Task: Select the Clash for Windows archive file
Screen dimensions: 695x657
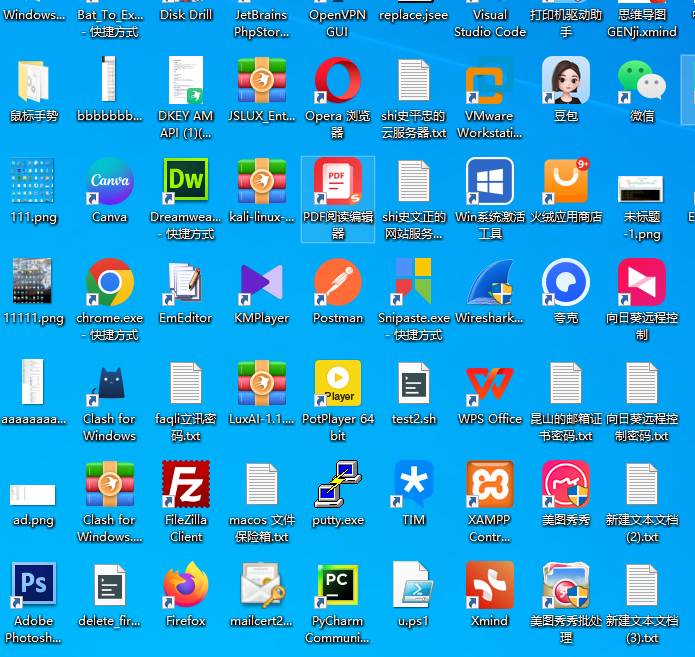Action: [x=109, y=485]
